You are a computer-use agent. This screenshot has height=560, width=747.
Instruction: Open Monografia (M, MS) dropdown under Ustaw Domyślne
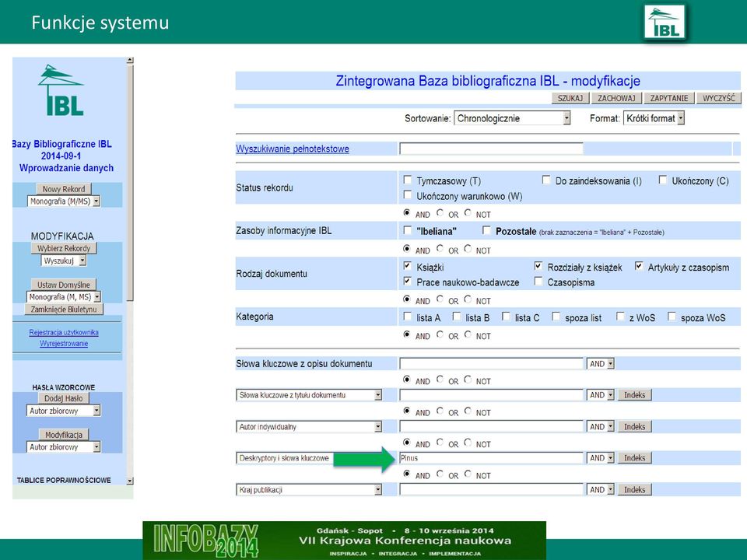coord(63,296)
